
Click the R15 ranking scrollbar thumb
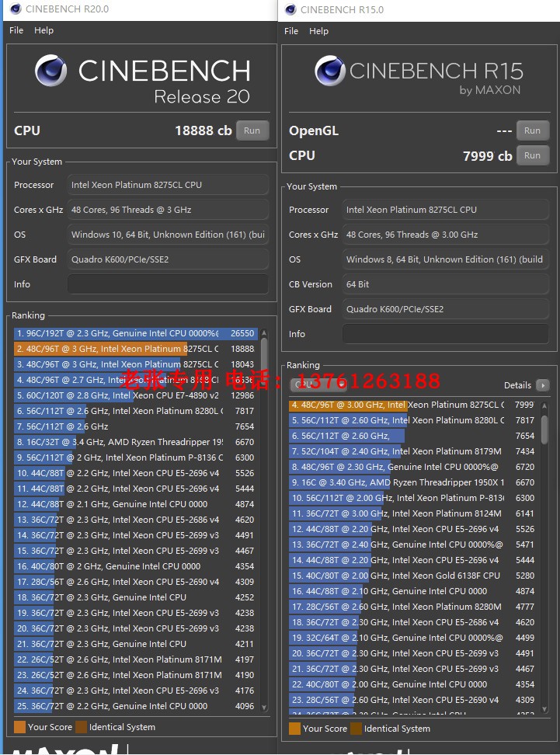click(x=544, y=430)
